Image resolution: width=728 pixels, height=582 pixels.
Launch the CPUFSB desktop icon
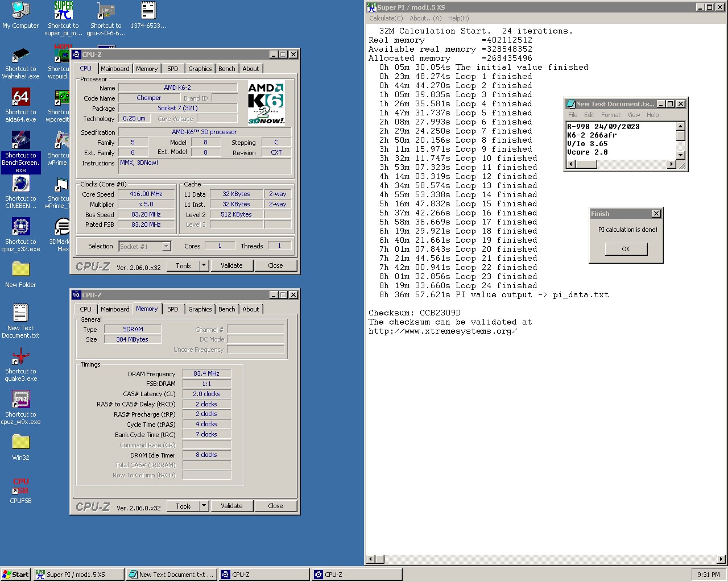pyautogui.click(x=20, y=491)
